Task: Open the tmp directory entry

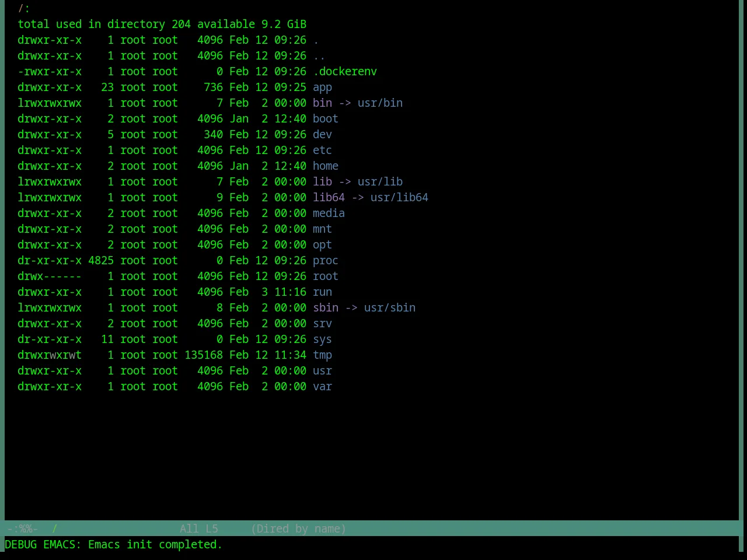Action: (322, 355)
